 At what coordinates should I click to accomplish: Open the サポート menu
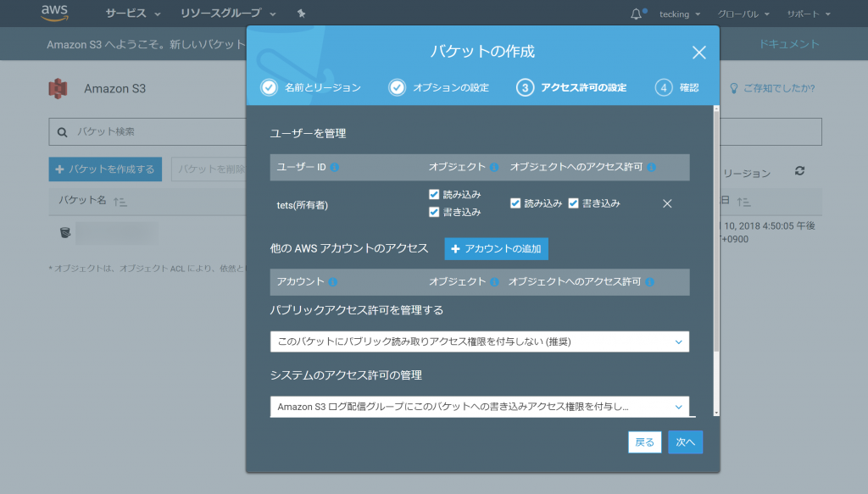(x=809, y=14)
